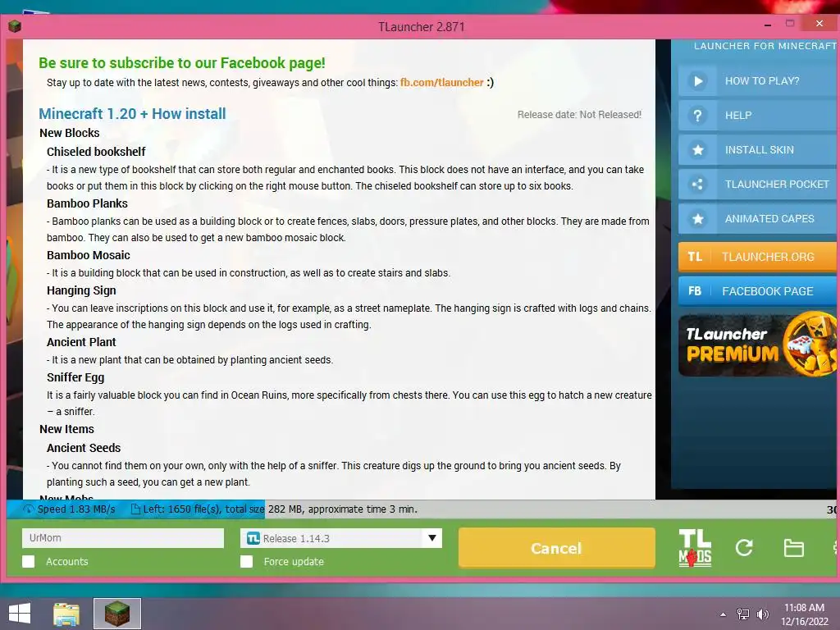Click the 'Left: 1650 file(s)' status text
The width and height of the screenshot is (840, 630).
(181, 509)
